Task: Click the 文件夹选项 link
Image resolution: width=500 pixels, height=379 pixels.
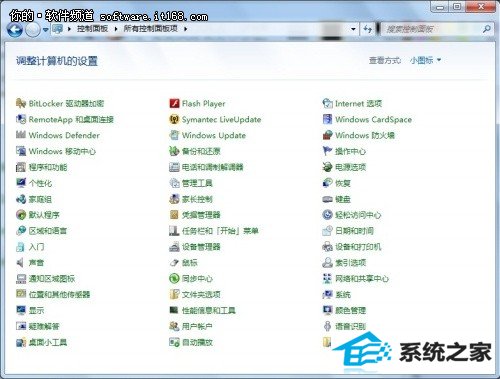Action: click(x=201, y=295)
